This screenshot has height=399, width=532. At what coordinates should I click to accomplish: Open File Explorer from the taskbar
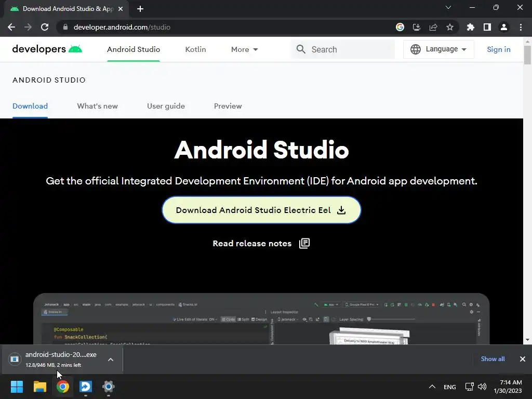[x=39, y=387]
